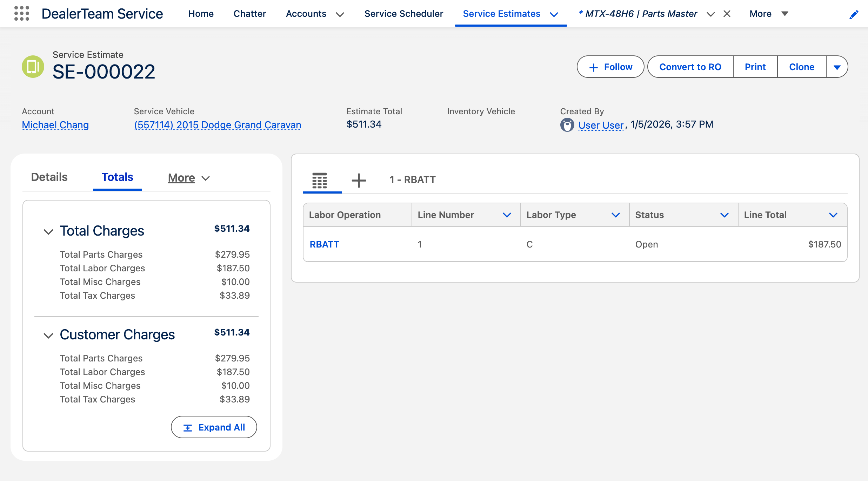
Task: Add a new job line with plus icon
Action: [x=359, y=181]
